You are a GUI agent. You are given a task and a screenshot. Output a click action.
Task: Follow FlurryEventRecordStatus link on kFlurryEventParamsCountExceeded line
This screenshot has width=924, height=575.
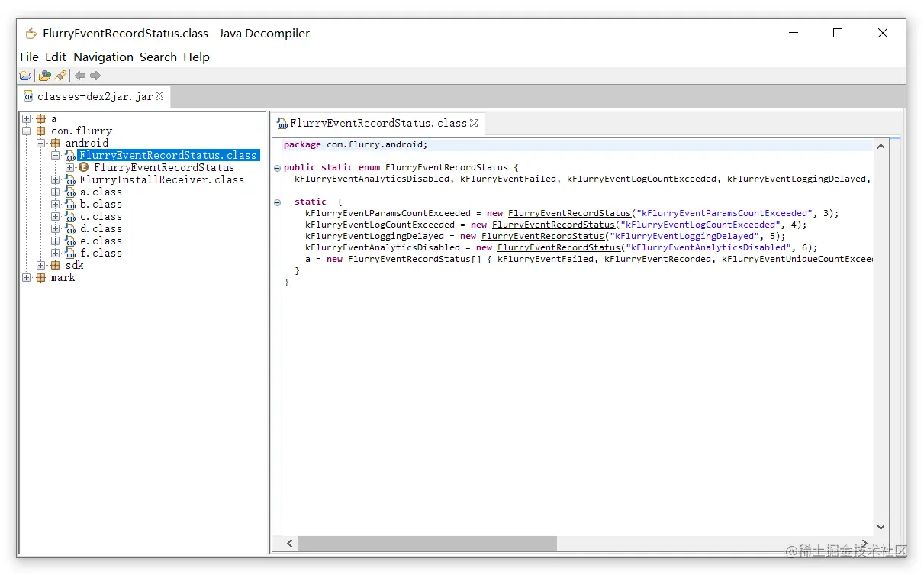coord(570,213)
